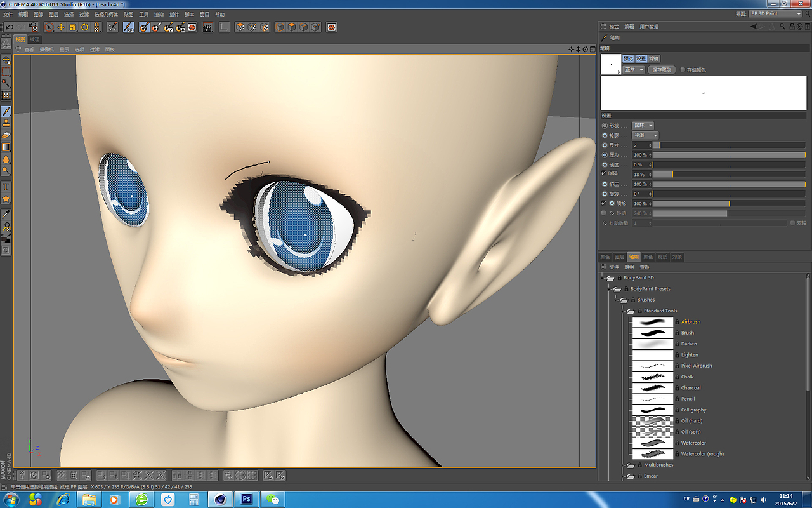This screenshot has height=508, width=812.
Task: Click the viewport rotate icon at top right
Action: tap(585, 49)
